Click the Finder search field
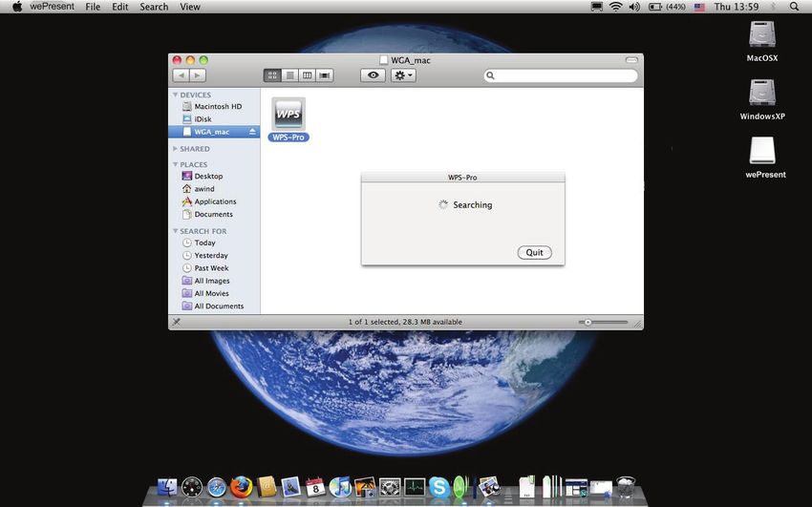Viewport: 812px width, 507px height. coord(561,75)
